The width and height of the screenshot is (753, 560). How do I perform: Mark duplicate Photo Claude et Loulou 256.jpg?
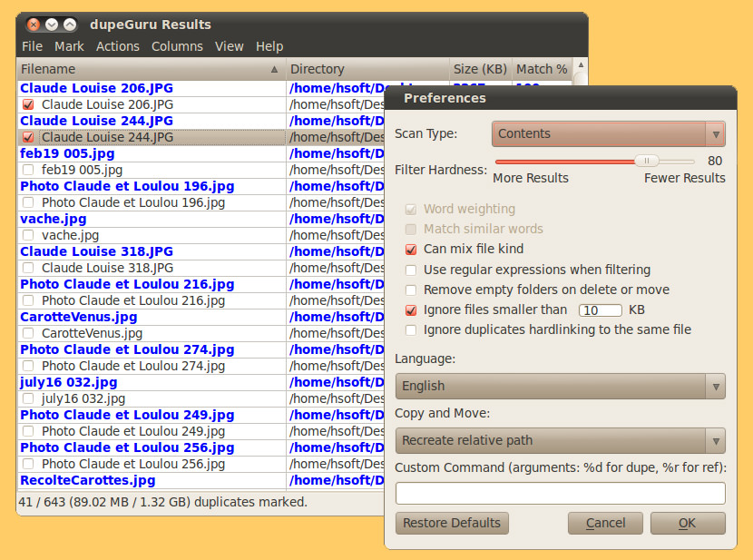pos(28,464)
